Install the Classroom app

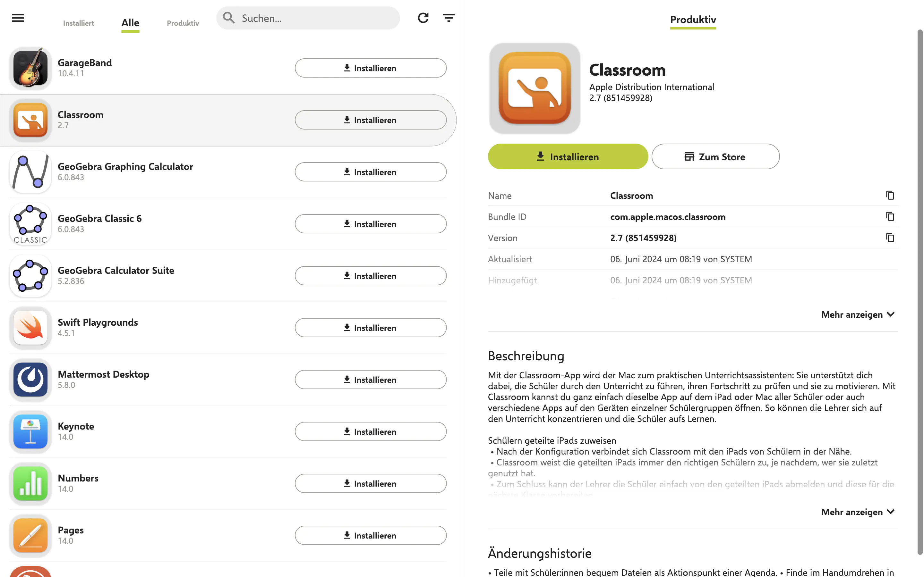tap(568, 155)
